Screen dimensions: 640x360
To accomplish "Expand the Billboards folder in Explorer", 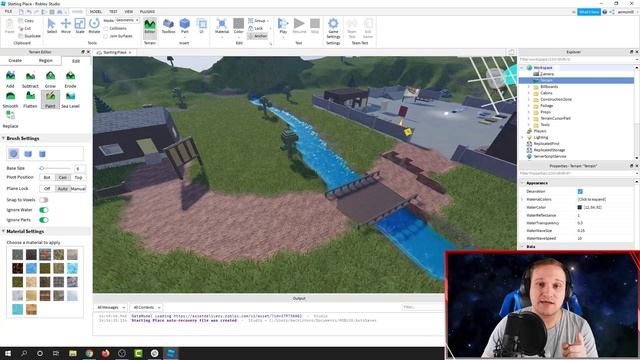I will pyautogui.click(x=529, y=87).
